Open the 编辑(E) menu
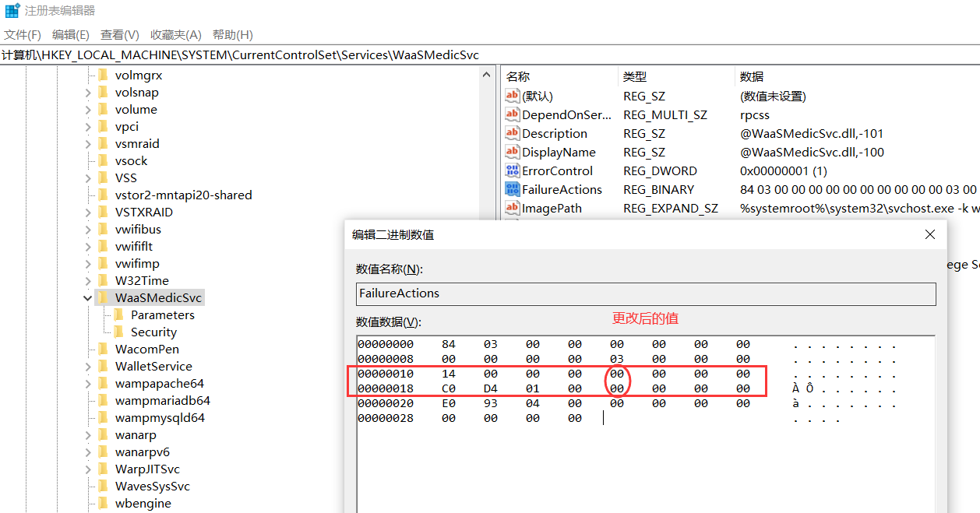This screenshot has width=980, height=513. (x=71, y=35)
